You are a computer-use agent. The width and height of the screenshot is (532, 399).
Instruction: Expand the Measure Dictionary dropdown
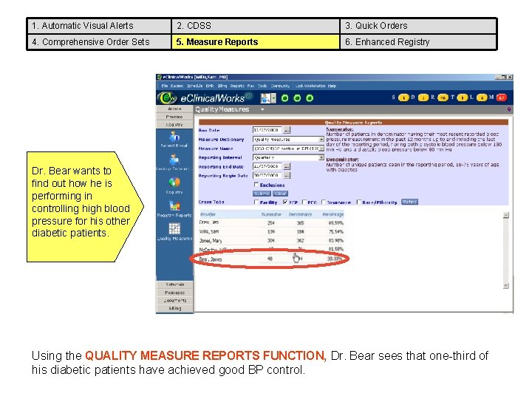pos(321,139)
